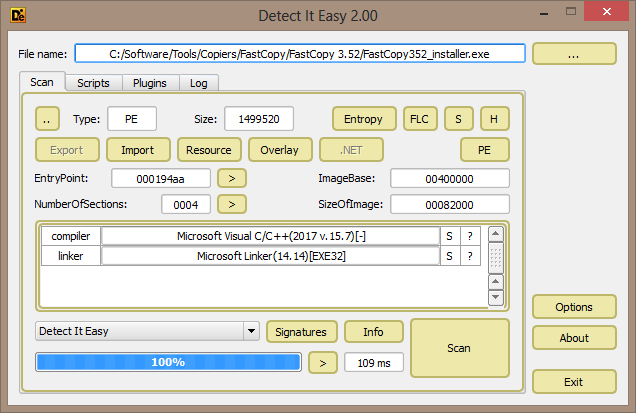The width and height of the screenshot is (636, 413).
Task: Click the File name path field
Action: 300,54
